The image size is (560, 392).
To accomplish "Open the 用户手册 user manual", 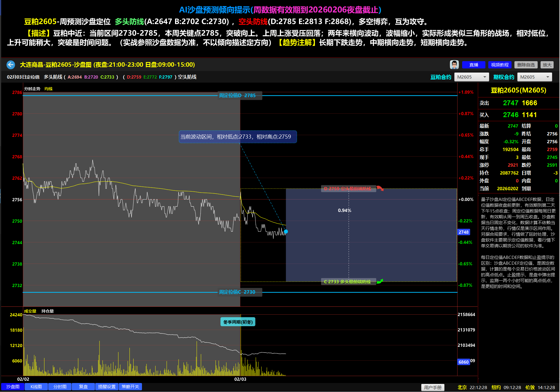I will click(x=433, y=387).
